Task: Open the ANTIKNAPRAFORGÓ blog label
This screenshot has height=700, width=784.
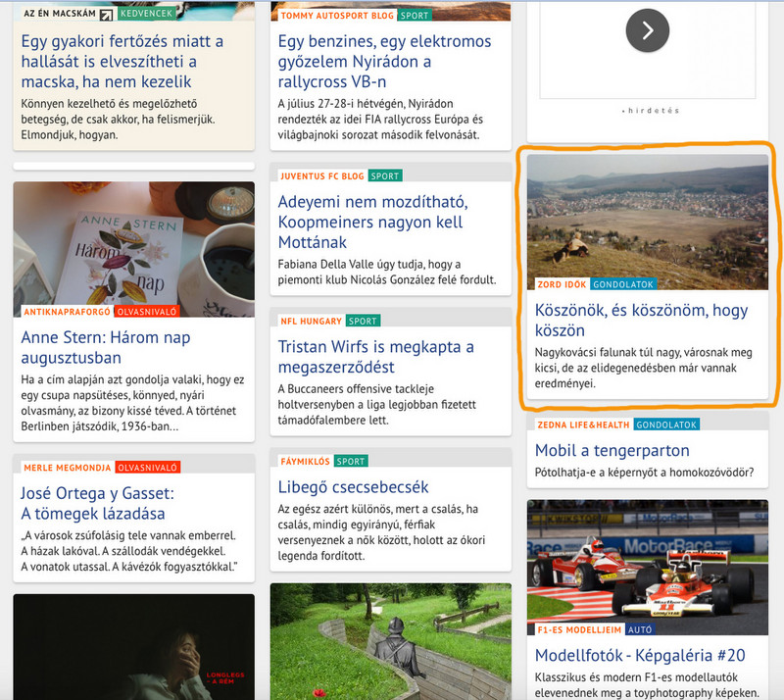Action: coord(67,312)
